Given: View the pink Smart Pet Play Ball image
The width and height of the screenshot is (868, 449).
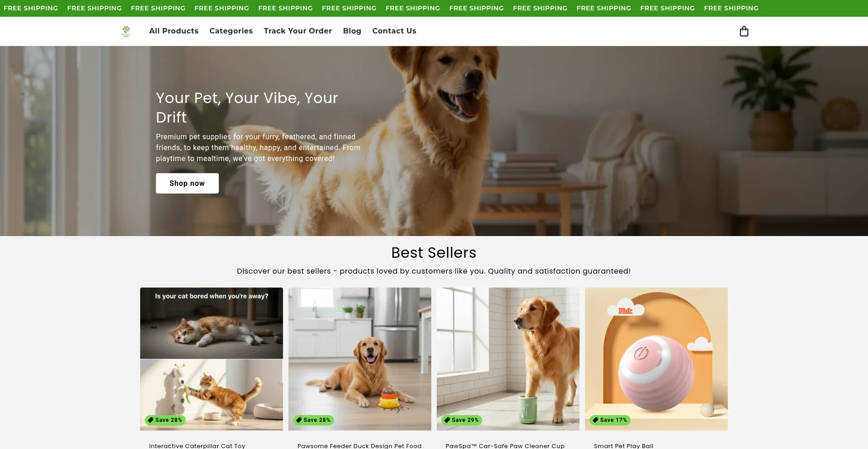Looking at the screenshot, I should pyautogui.click(x=656, y=359).
